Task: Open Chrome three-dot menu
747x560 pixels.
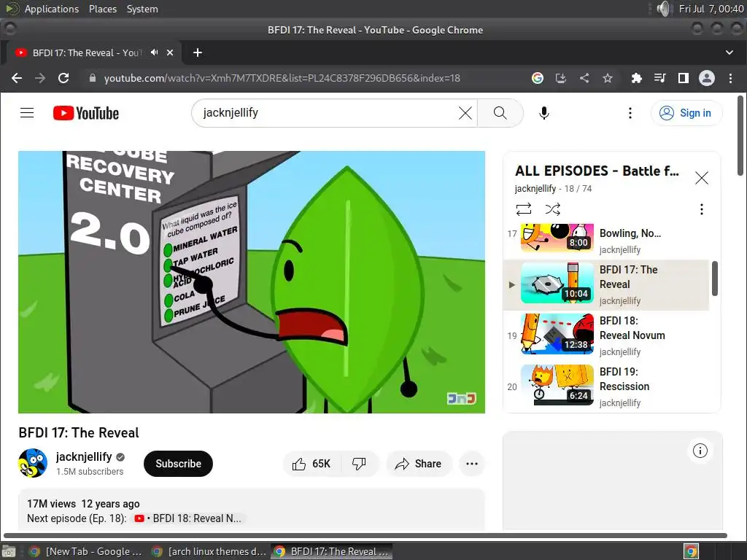Action: point(730,78)
